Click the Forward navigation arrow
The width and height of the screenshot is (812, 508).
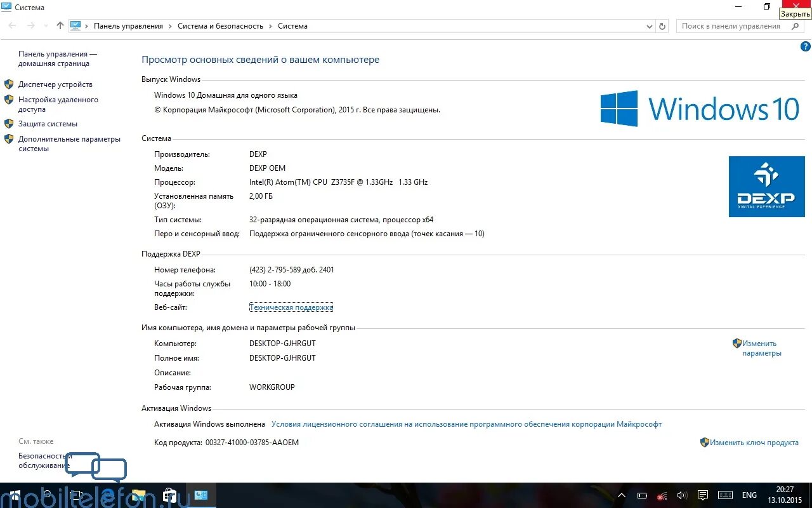coord(31,26)
